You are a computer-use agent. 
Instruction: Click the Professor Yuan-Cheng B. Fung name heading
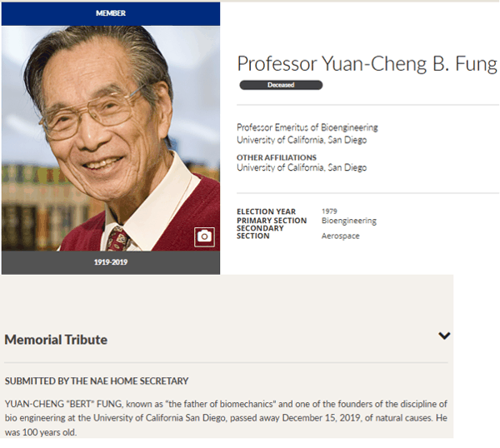367,64
